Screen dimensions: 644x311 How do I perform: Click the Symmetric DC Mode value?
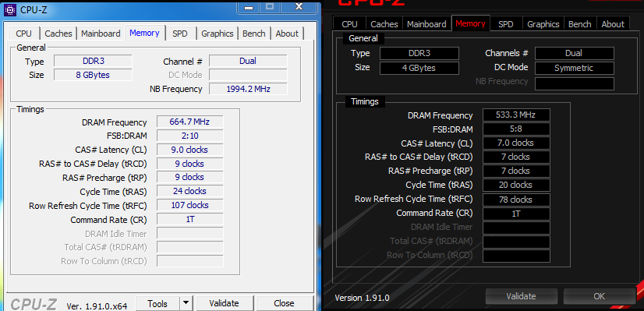(574, 68)
